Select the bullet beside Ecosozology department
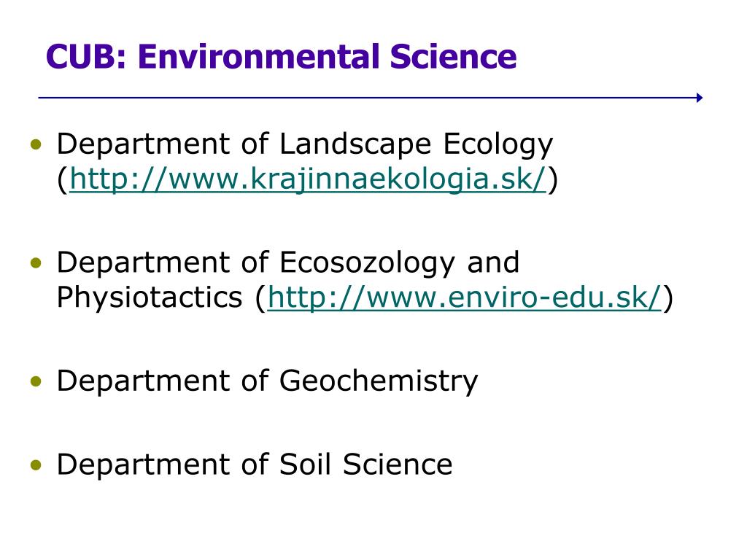Image resolution: width=747 pixels, height=560 pixels. 36,262
